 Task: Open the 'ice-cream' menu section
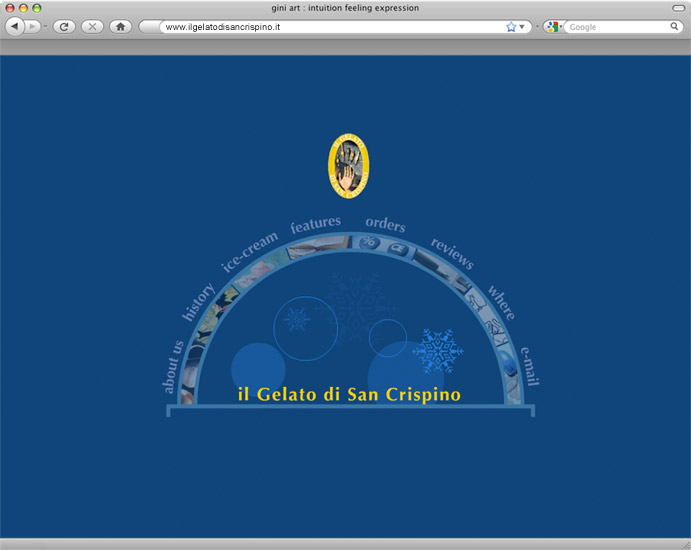coord(249,251)
